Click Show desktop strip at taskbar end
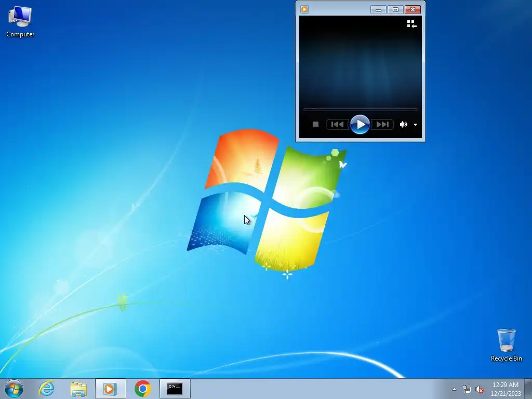 pyautogui.click(x=528, y=389)
